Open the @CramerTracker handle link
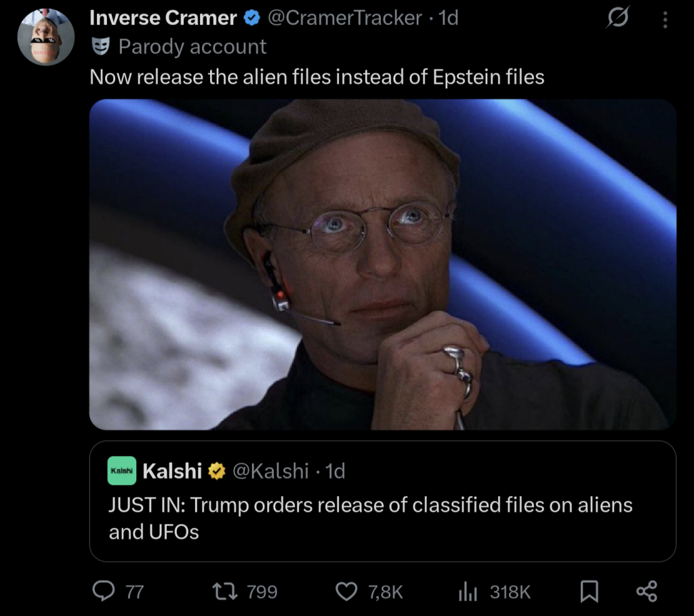 click(x=344, y=18)
